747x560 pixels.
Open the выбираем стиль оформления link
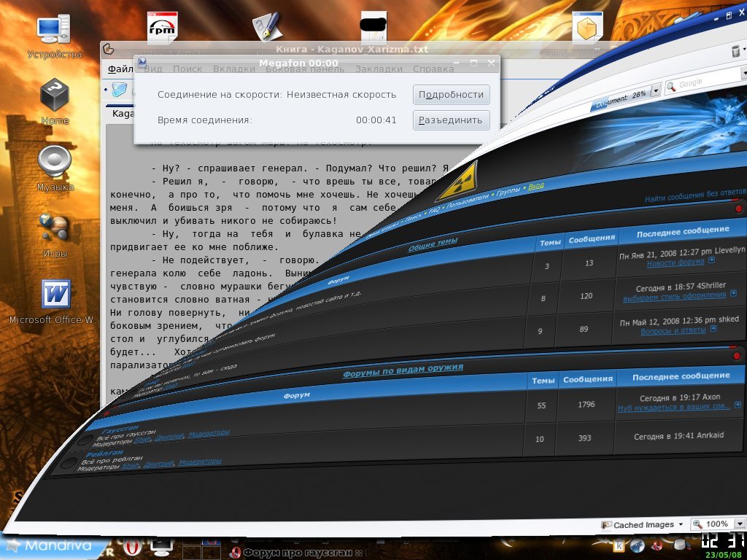675,296
